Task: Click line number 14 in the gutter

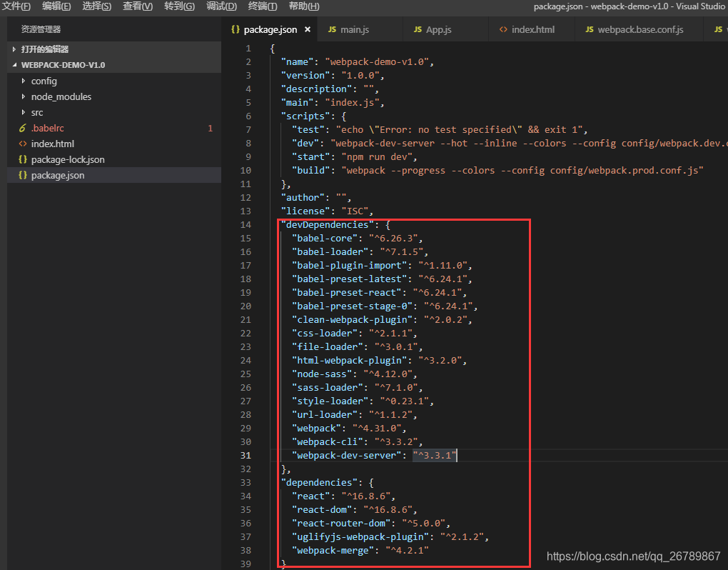Action: click(246, 225)
